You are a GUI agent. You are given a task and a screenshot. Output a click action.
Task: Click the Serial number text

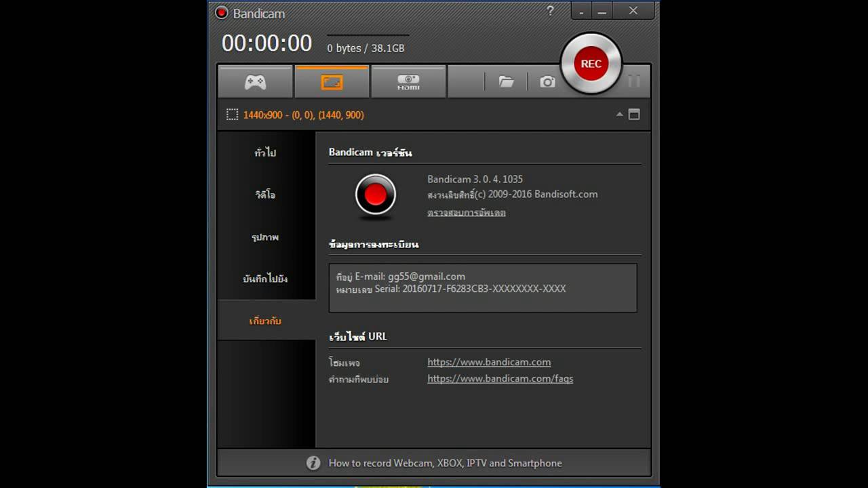coord(451,289)
